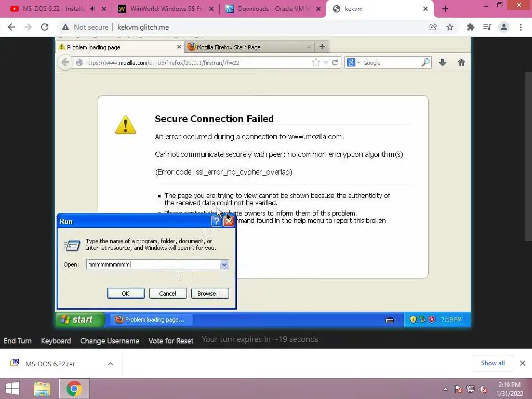
Task: Open Action Center flag tray icon
Action: [x=458, y=389]
